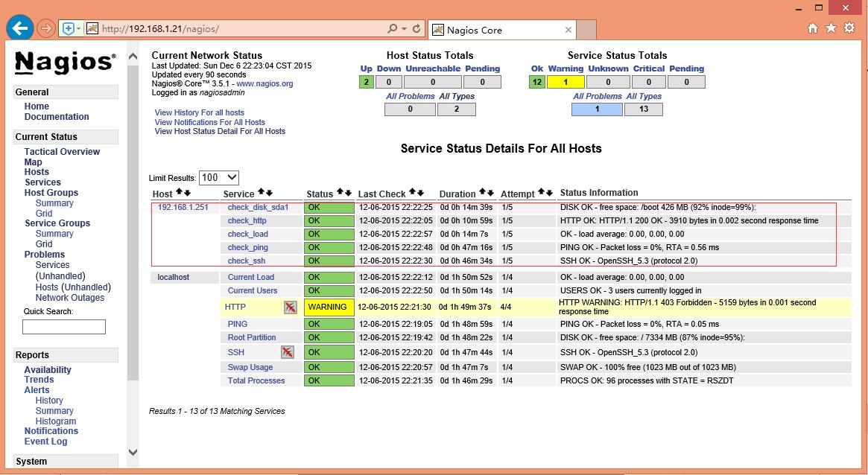868x475 pixels.
Task: Click service All Problems count 1
Action: coord(597,109)
